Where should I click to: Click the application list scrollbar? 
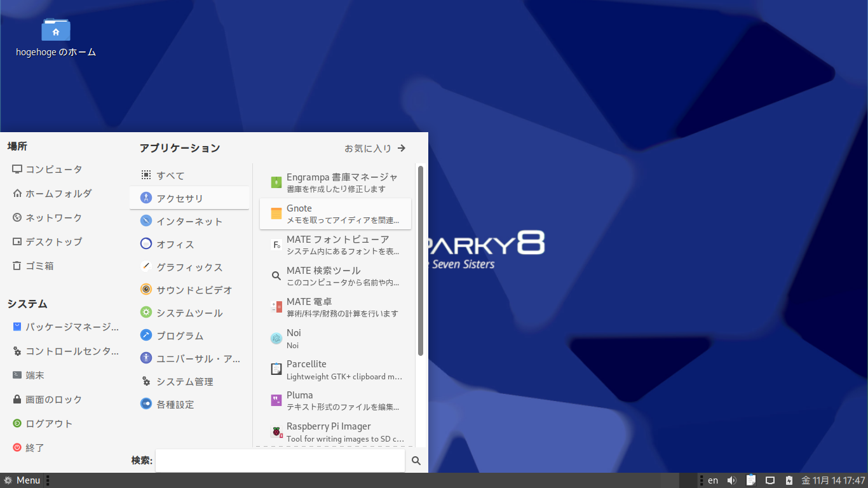tap(421, 261)
